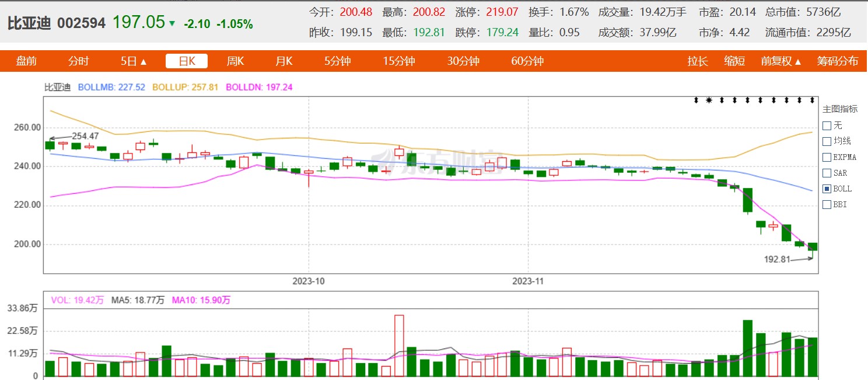Open the 5日 multi-day dropdown
Image resolution: width=868 pixels, height=380 pixels.
click(134, 61)
